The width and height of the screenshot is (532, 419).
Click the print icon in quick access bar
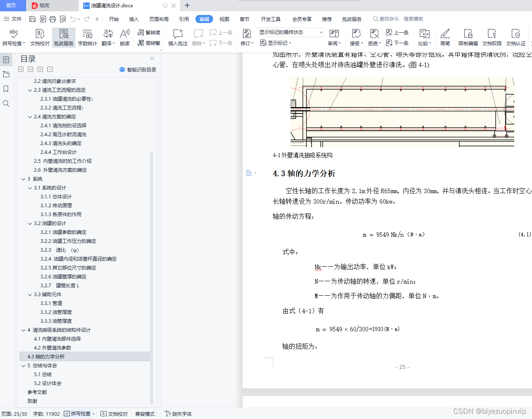(x=53, y=19)
